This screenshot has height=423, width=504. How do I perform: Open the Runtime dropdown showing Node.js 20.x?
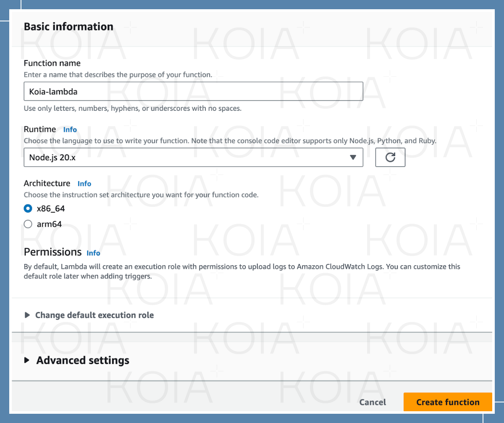pos(193,157)
